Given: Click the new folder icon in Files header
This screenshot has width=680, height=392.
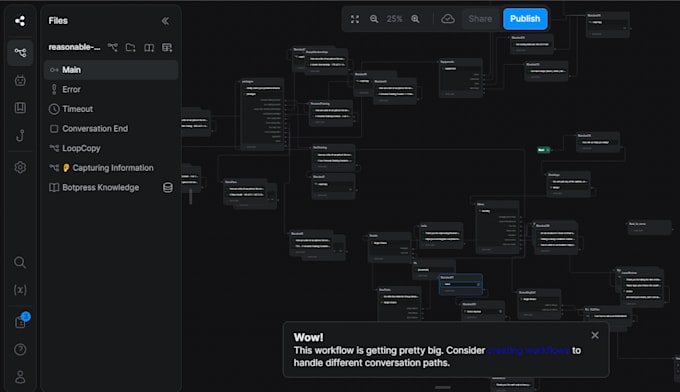Looking at the screenshot, I should pos(131,47).
